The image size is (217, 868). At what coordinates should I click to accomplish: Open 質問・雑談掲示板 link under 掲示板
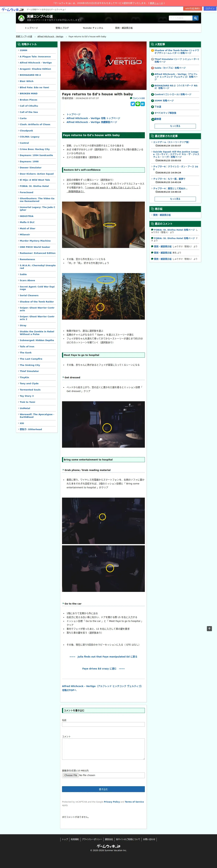(162, 215)
